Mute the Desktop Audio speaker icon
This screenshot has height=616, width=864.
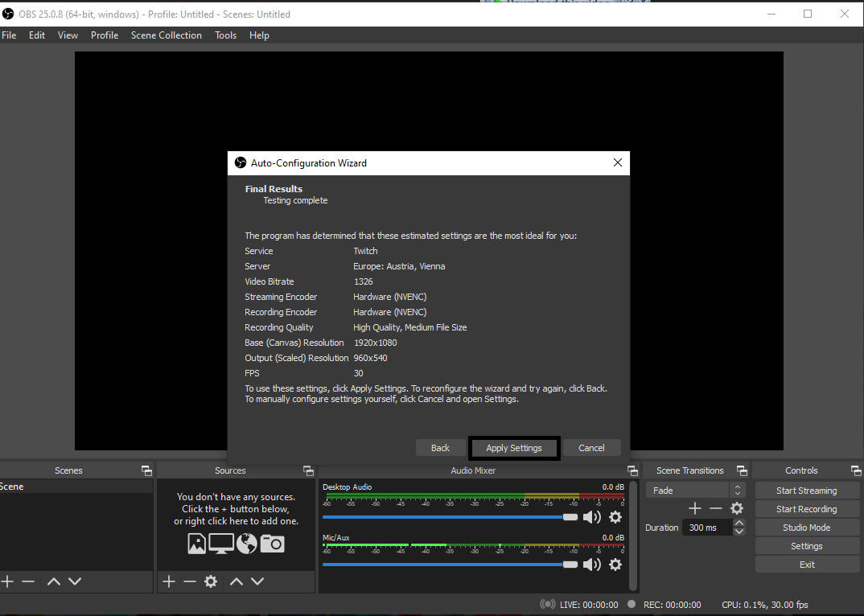[592, 517]
